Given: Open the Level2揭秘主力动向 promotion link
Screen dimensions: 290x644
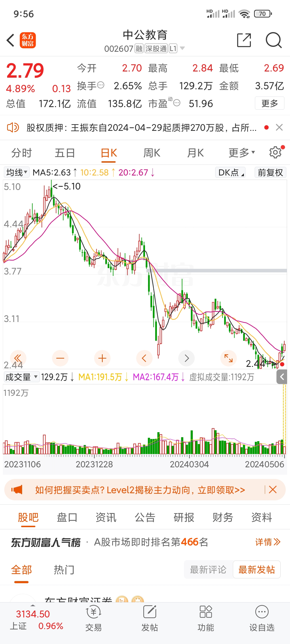Looking at the screenshot, I should click(140, 490).
